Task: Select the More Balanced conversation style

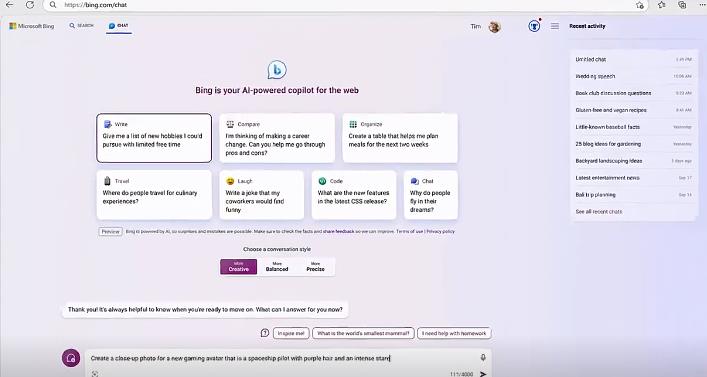Action: point(277,267)
